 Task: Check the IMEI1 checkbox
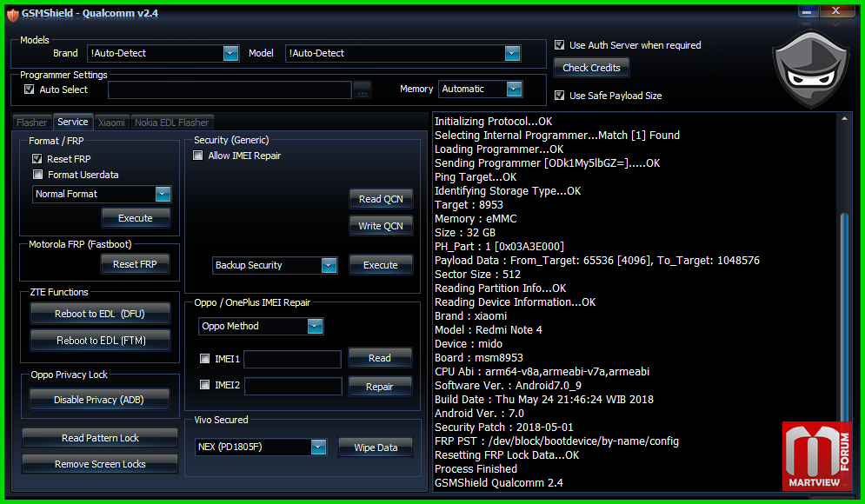(x=204, y=358)
